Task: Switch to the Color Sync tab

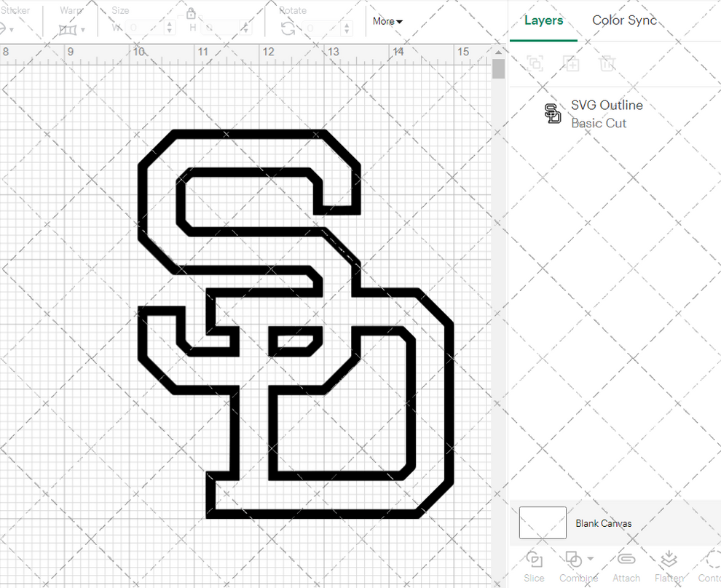Action: 624,20
